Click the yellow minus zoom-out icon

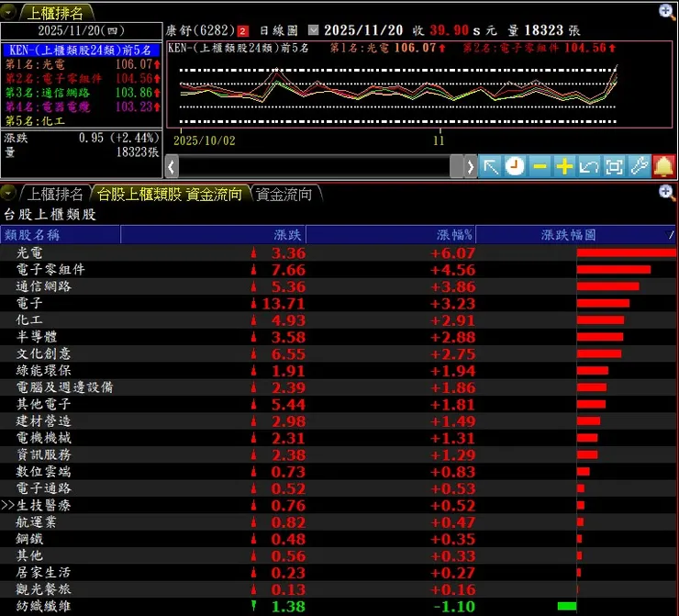(x=540, y=167)
